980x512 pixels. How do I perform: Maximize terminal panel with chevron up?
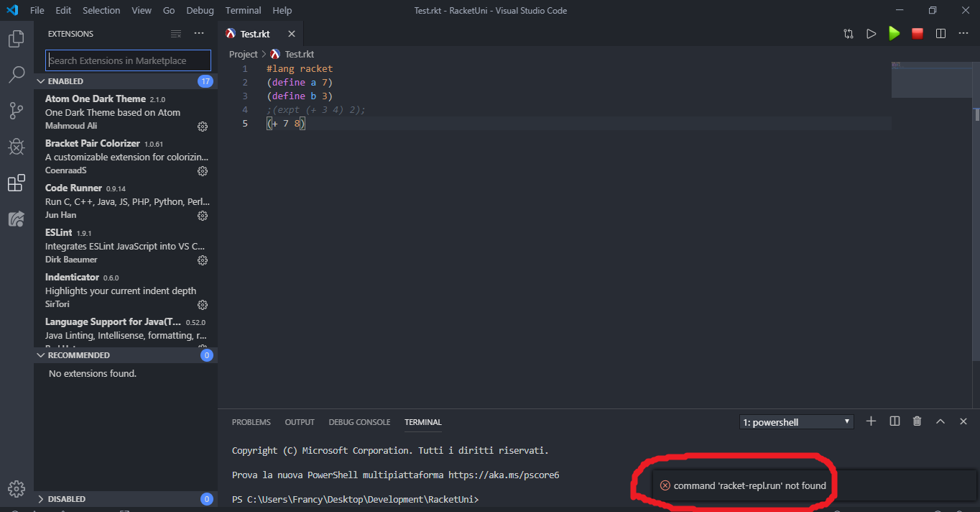pos(940,421)
